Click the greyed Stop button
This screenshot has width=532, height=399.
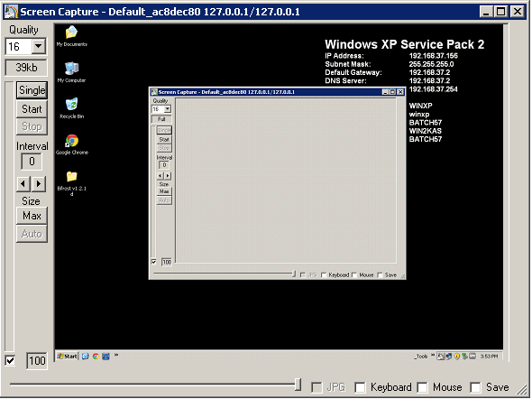[x=32, y=126]
